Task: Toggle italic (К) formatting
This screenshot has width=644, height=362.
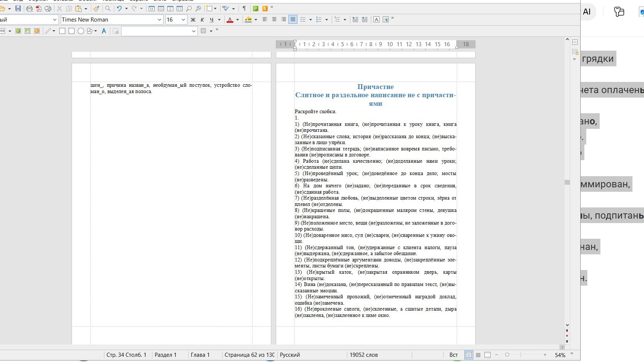Action: (202, 19)
